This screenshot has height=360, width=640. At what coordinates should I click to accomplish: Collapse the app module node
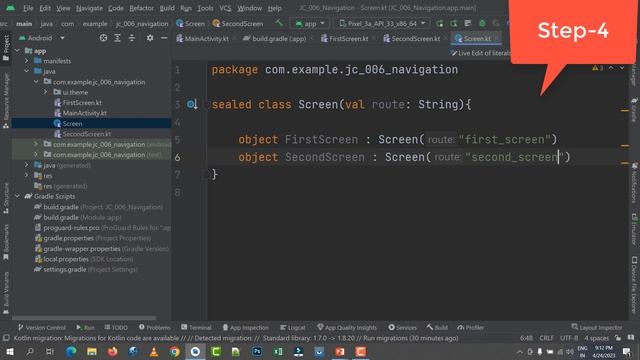[x=17, y=51]
